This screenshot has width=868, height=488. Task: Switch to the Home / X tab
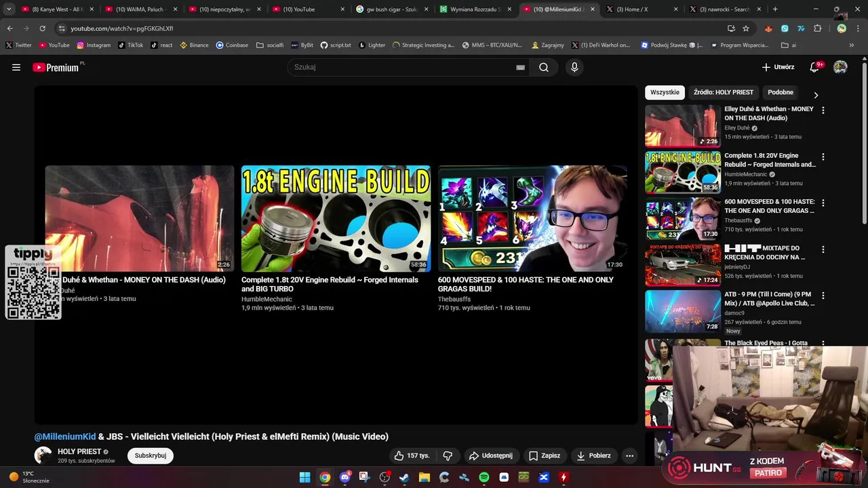click(642, 9)
